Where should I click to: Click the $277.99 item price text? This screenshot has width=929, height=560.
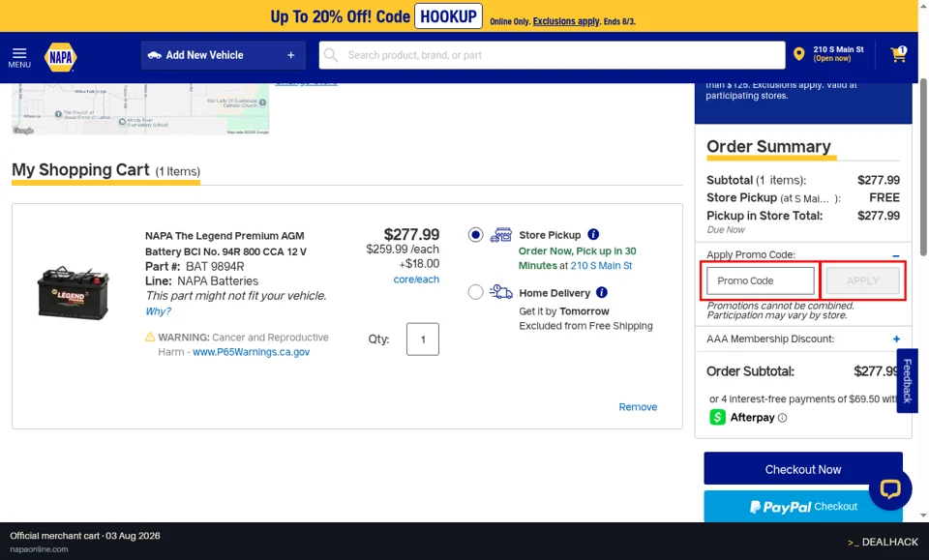[411, 235]
